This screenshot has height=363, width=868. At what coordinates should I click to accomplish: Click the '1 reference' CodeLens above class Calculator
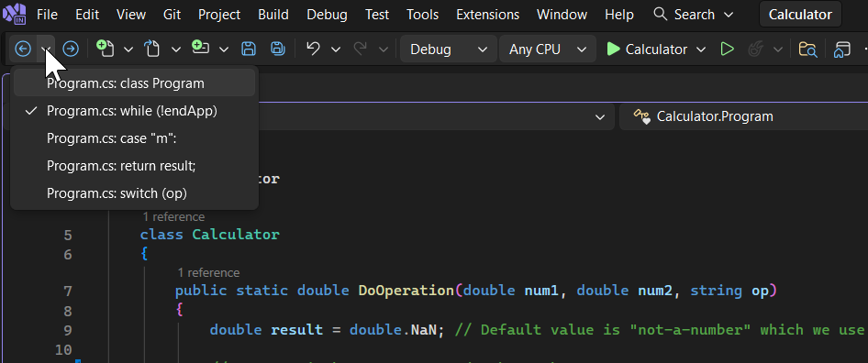173,217
